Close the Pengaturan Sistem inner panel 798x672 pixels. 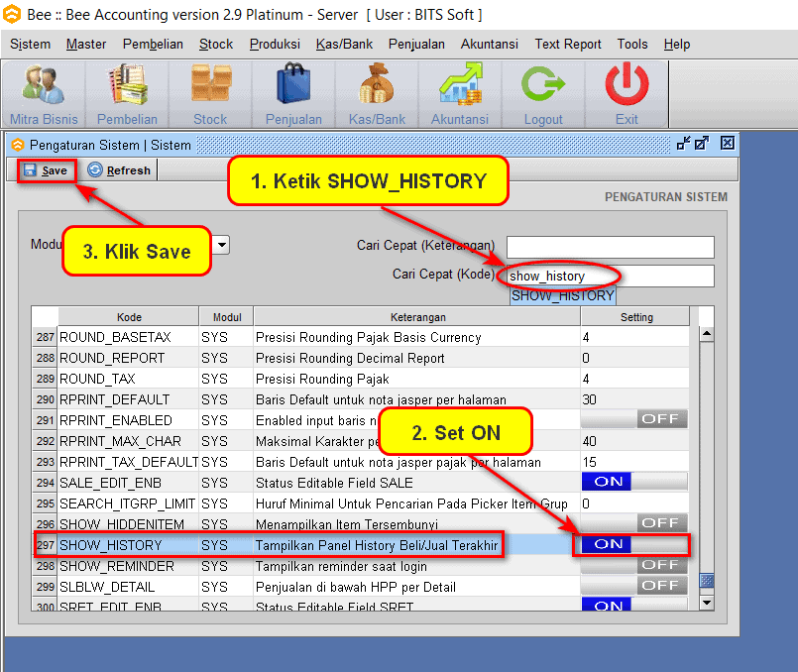(x=728, y=144)
